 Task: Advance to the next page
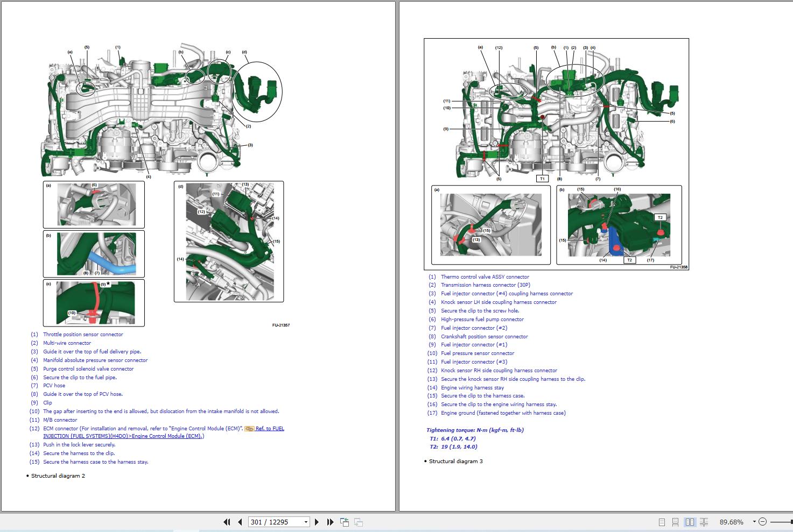(x=317, y=522)
